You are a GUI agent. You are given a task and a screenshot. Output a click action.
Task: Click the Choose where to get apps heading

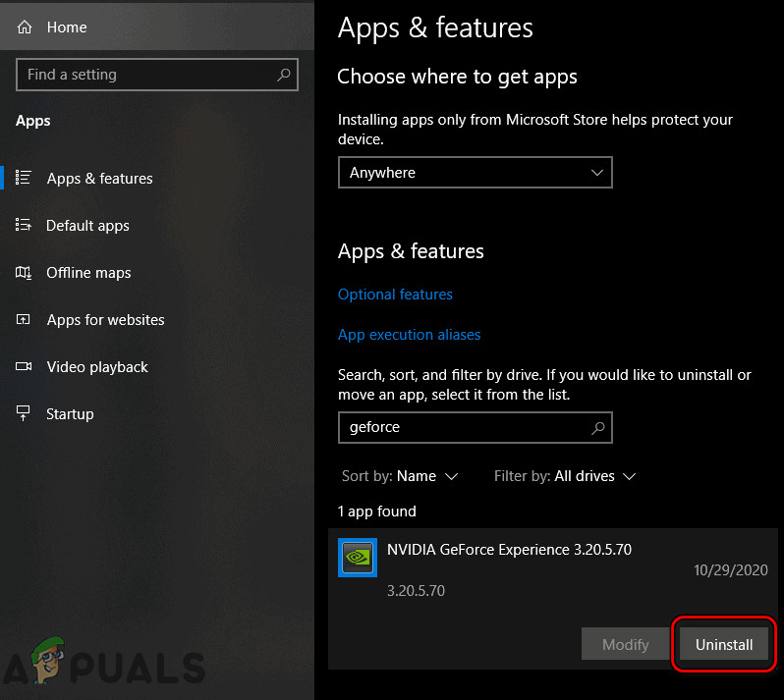pyautogui.click(x=457, y=77)
